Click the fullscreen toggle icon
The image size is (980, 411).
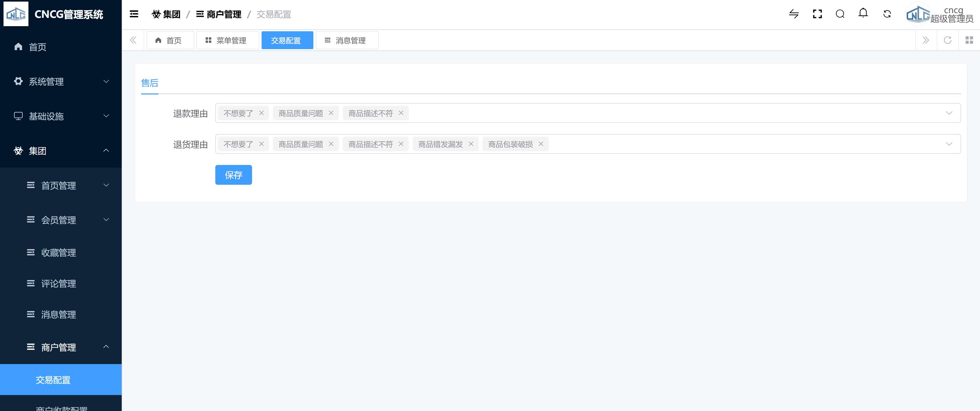pos(817,14)
